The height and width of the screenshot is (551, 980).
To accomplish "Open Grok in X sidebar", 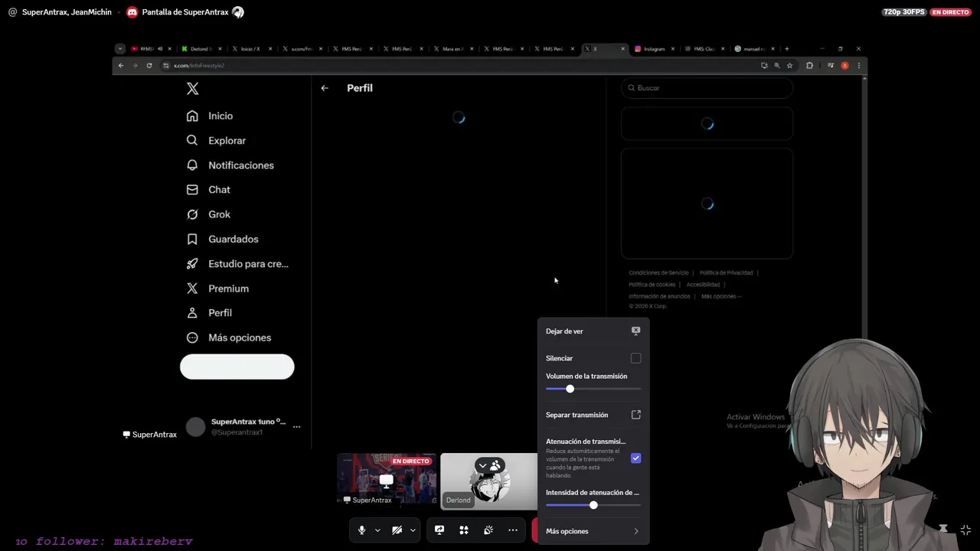I will (208, 214).
